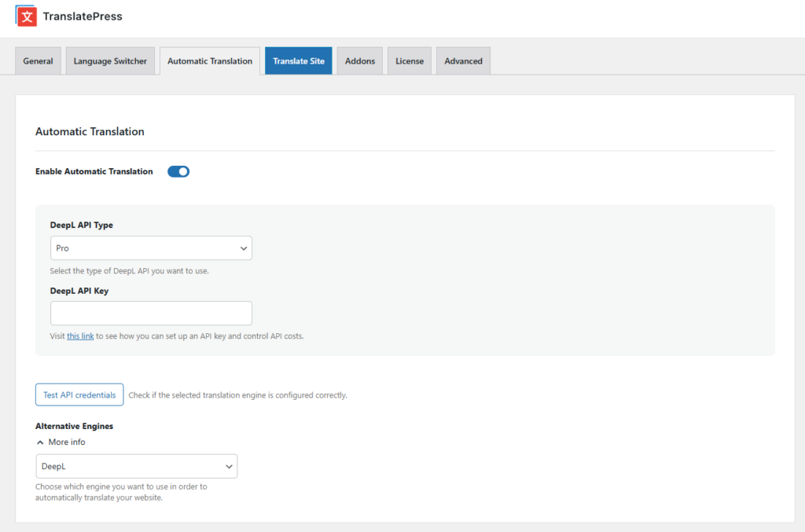Click the TranslatePress title text
Viewport: 805px width, 532px height.
tap(83, 16)
